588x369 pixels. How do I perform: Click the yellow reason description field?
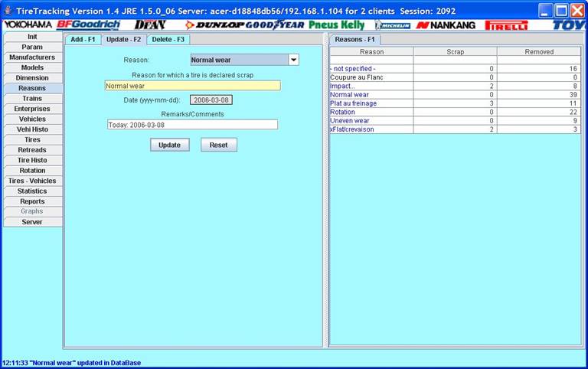(192, 86)
